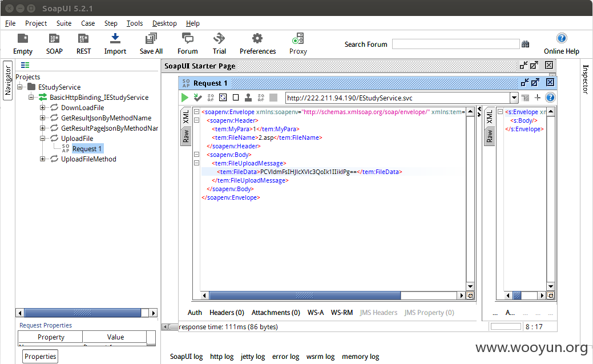The height and width of the screenshot is (364, 593).
Task: Switch response view to Raw tab
Action: 489,136
